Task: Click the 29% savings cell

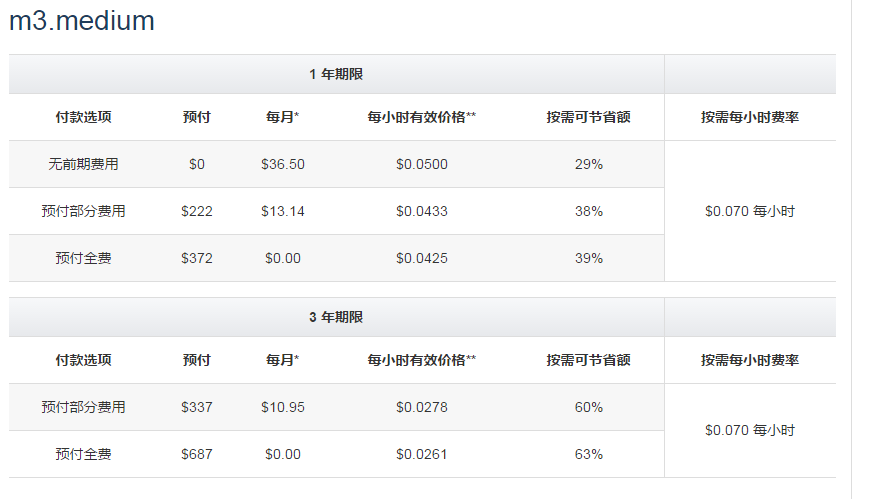Action: pos(589,164)
